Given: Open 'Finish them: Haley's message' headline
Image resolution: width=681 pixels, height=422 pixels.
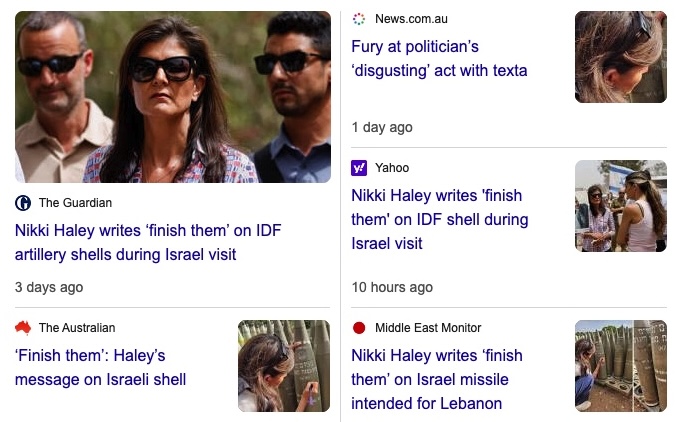Looking at the screenshot, I should (100, 367).
